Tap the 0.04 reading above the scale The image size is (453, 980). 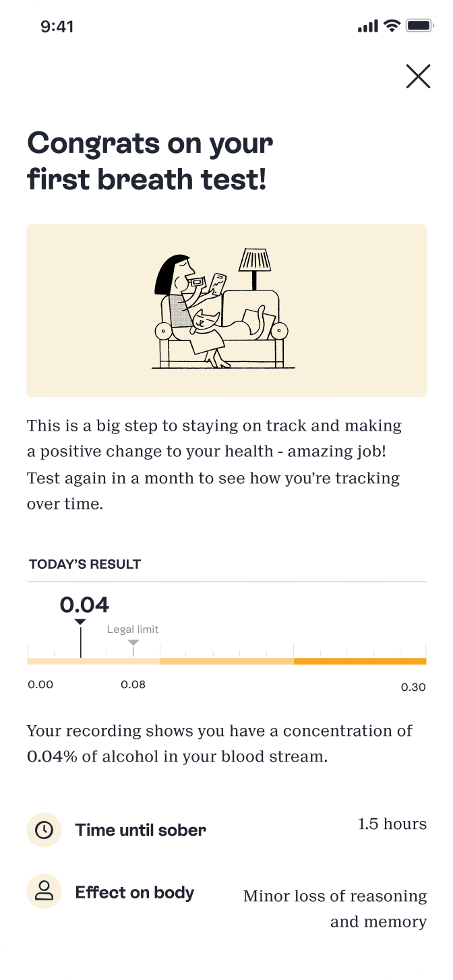pos(84,605)
